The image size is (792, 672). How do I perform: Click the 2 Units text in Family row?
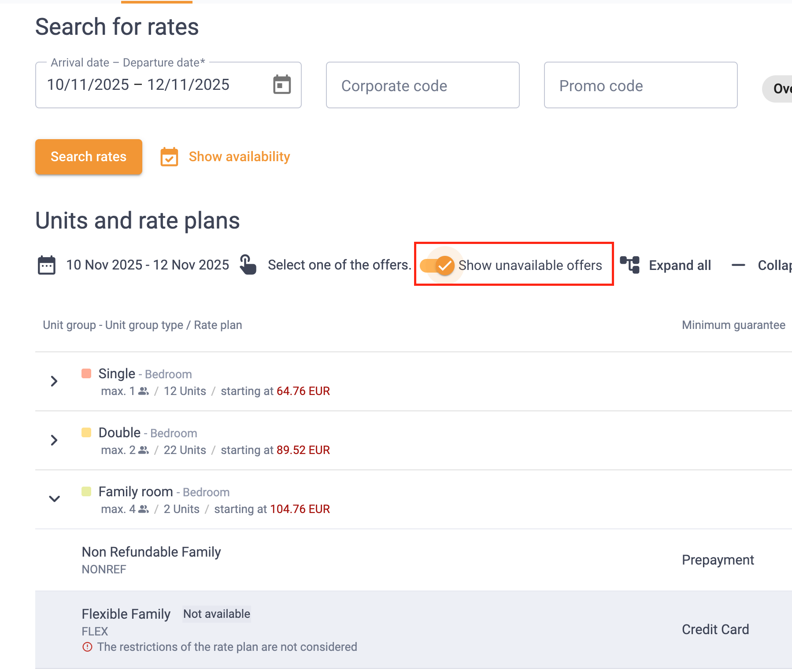(x=181, y=509)
